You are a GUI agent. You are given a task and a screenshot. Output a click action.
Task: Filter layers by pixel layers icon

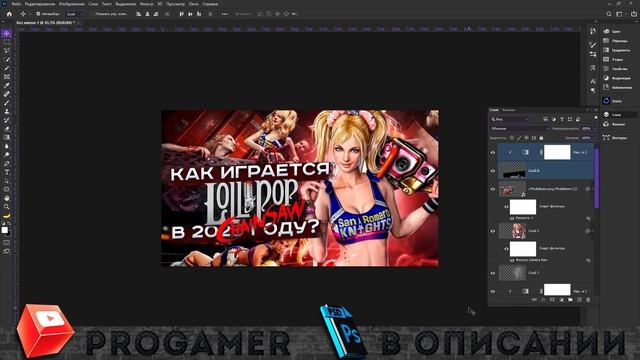546,119
